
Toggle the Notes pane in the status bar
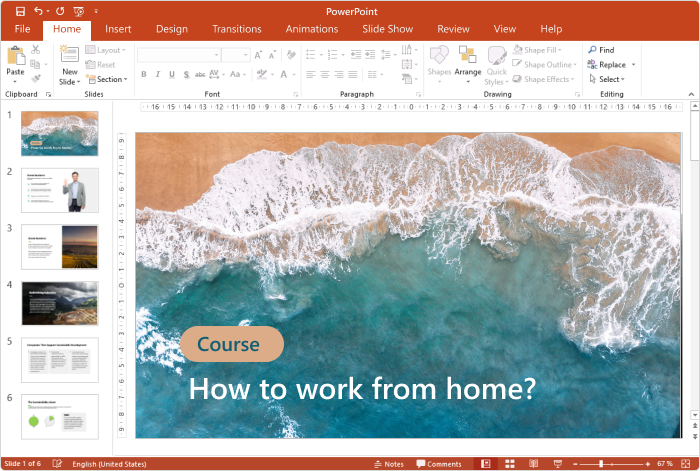coord(388,464)
